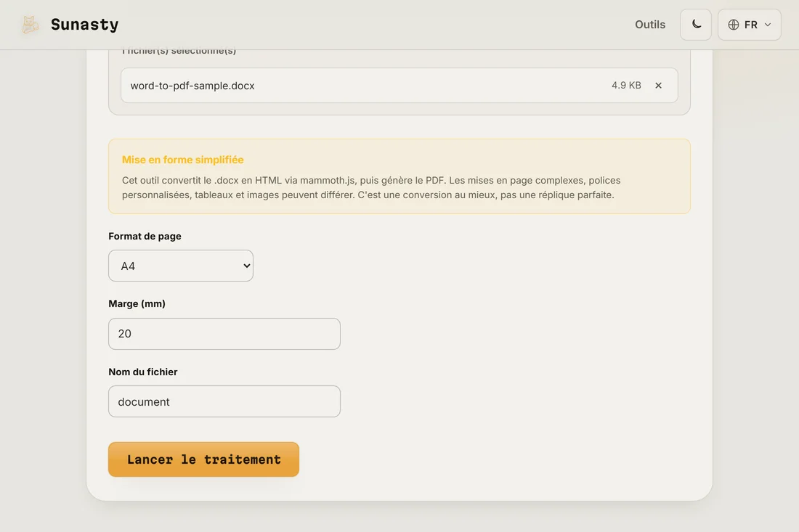Toggle dark mode with the moon icon
The height and width of the screenshot is (532, 799).
click(x=696, y=25)
